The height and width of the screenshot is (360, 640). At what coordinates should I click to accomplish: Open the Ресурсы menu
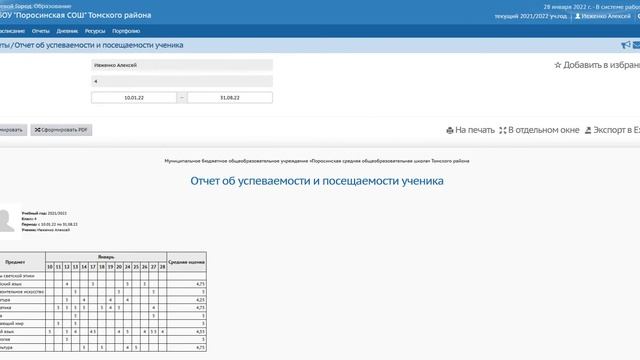95,31
